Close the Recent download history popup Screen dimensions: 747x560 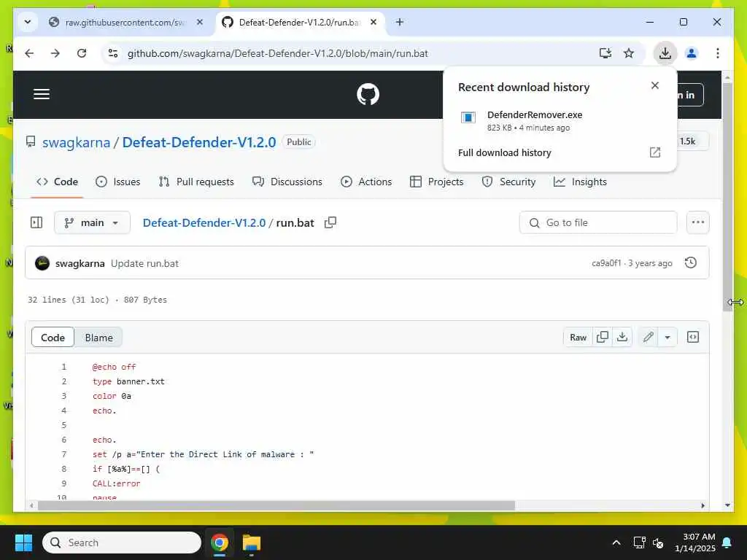[655, 85]
